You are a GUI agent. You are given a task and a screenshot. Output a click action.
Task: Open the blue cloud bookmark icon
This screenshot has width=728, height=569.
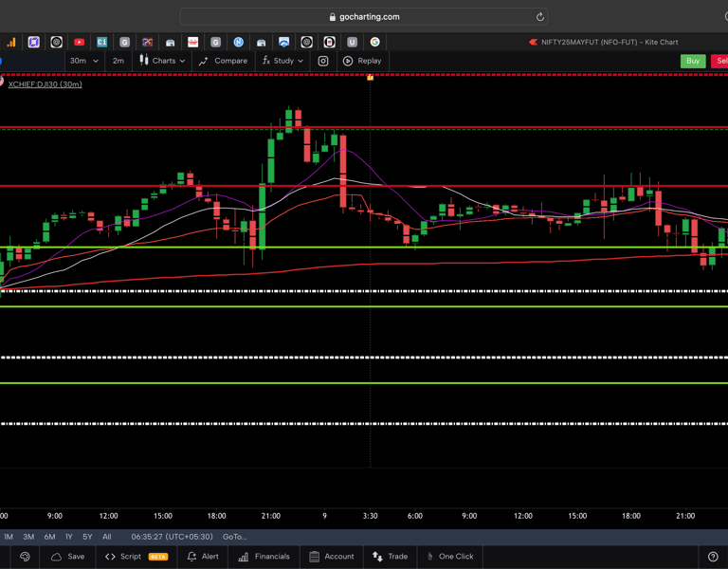click(283, 43)
